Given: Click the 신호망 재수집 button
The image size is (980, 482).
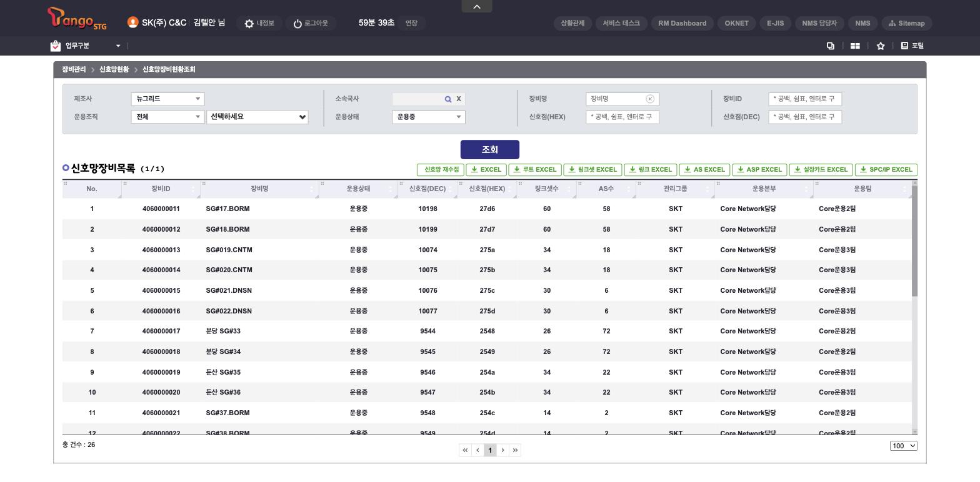Looking at the screenshot, I should [x=441, y=170].
